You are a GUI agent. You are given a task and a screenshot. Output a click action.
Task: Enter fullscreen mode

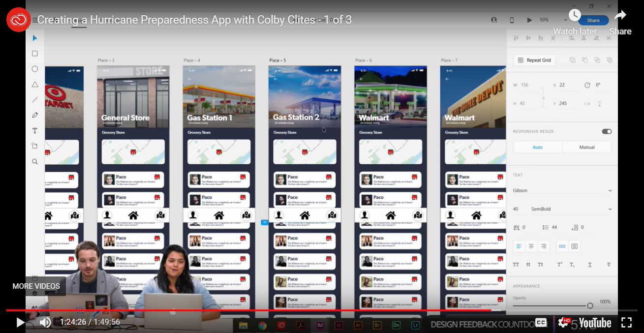(626, 323)
